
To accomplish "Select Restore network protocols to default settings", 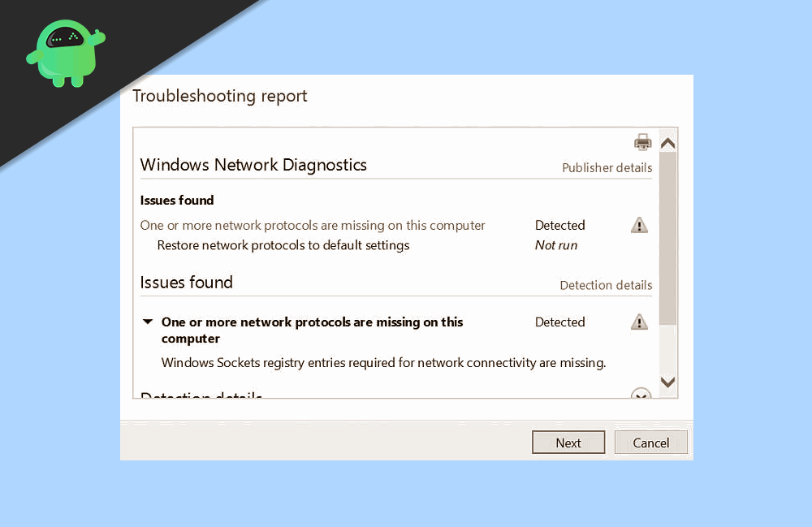I will pos(283,245).
